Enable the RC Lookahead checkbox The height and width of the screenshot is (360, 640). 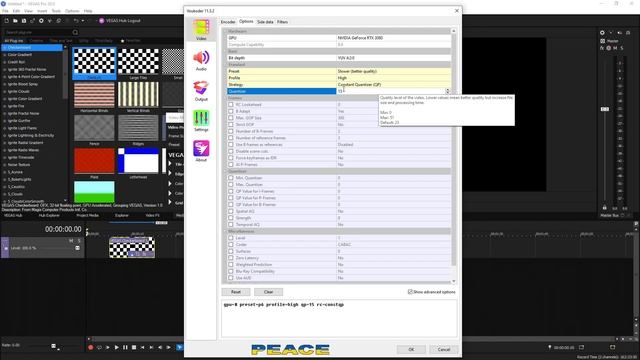pos(231,104)
